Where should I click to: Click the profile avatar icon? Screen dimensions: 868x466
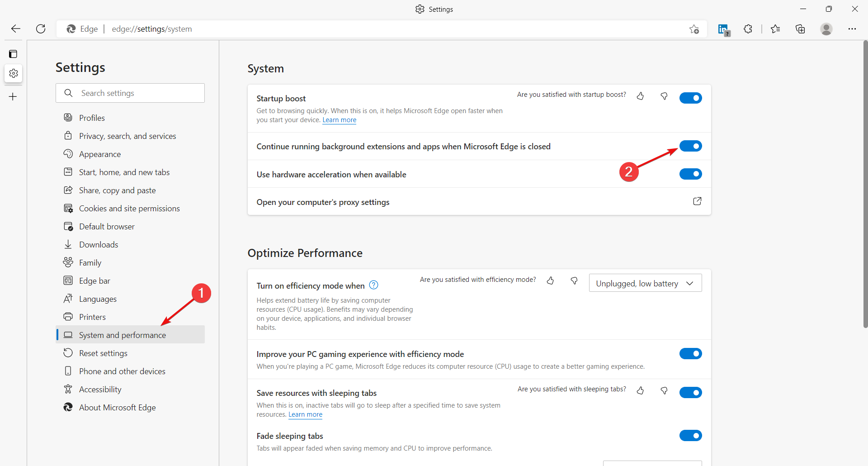click(826, 29)
